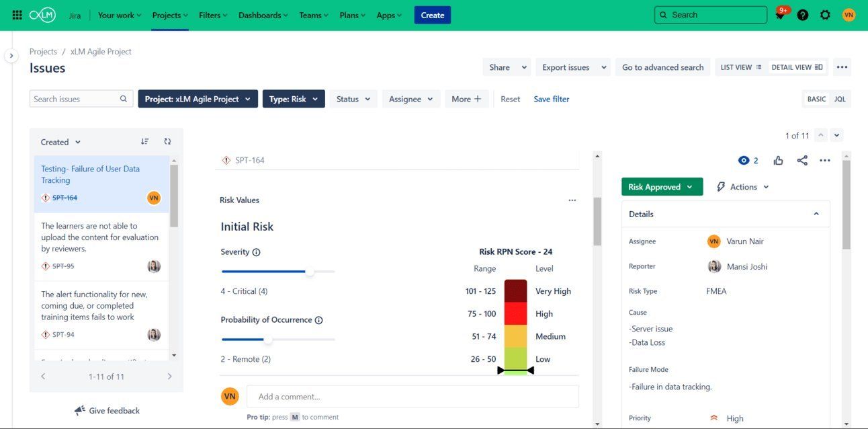Open the Share dropdown
The width and height of the screenshot is (868, 429).
pos(507,67)
